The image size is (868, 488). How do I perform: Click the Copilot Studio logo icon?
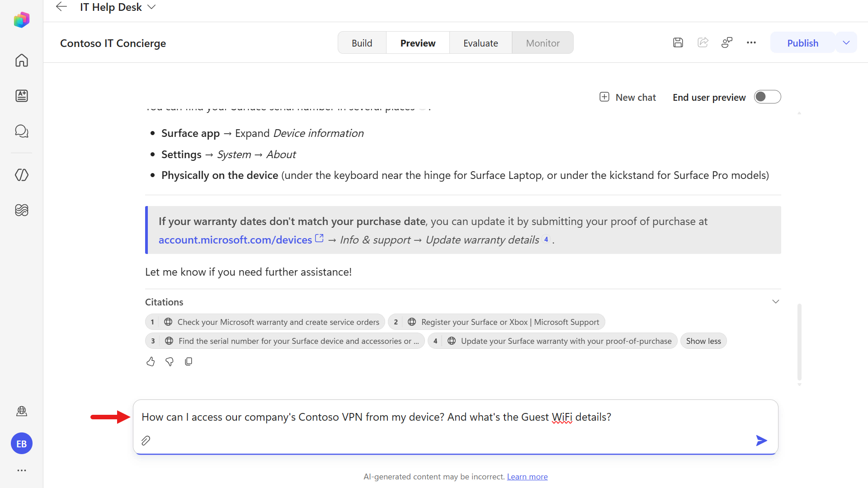[21, 20]
